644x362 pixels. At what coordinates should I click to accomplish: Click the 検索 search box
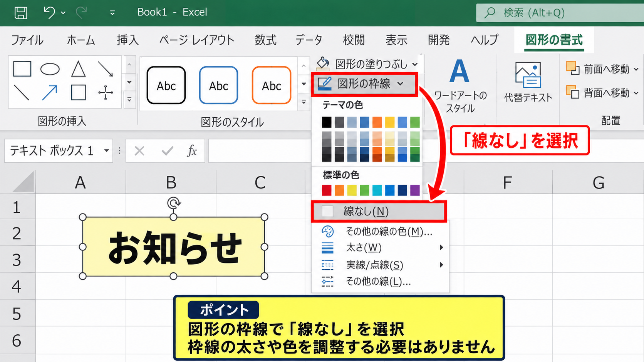[560, 13]
